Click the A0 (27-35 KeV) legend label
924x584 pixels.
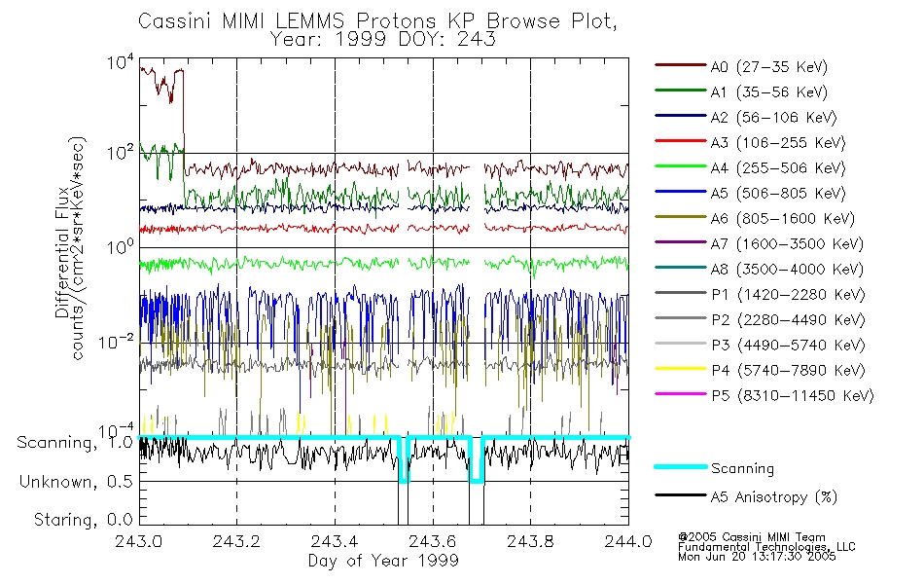coord(768,67)
